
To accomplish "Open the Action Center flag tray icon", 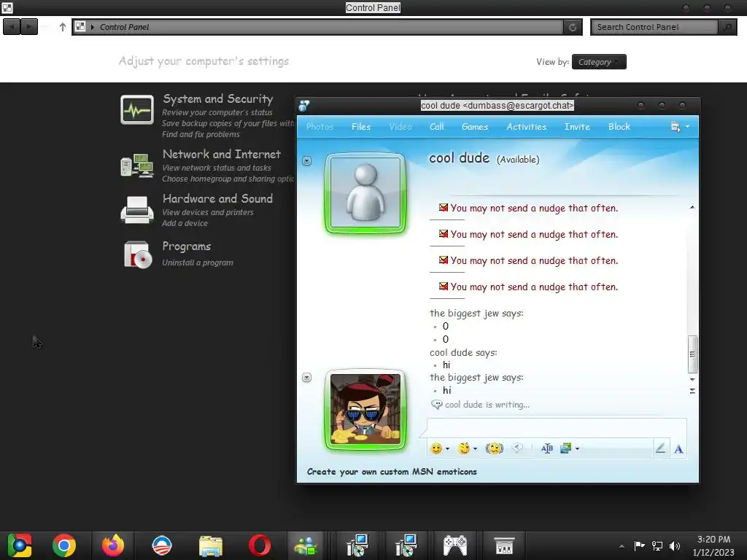I will coord(639,545).
